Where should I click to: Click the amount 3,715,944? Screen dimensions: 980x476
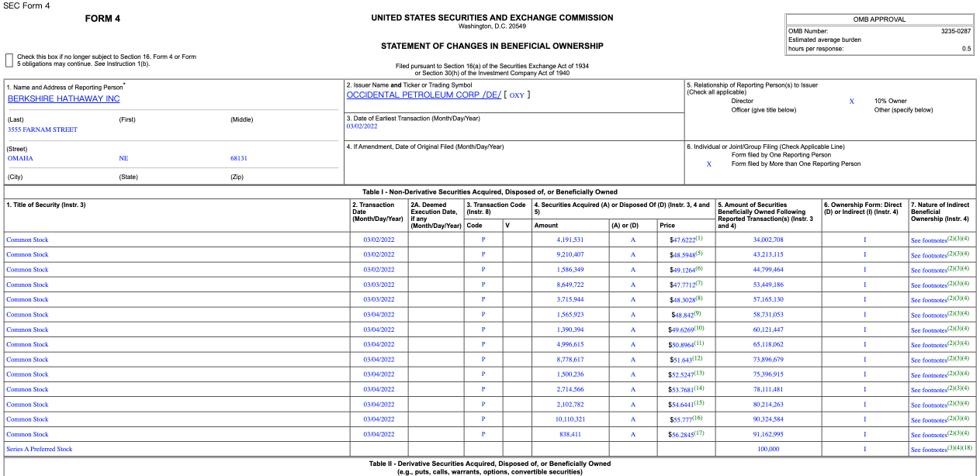(570, 299)
